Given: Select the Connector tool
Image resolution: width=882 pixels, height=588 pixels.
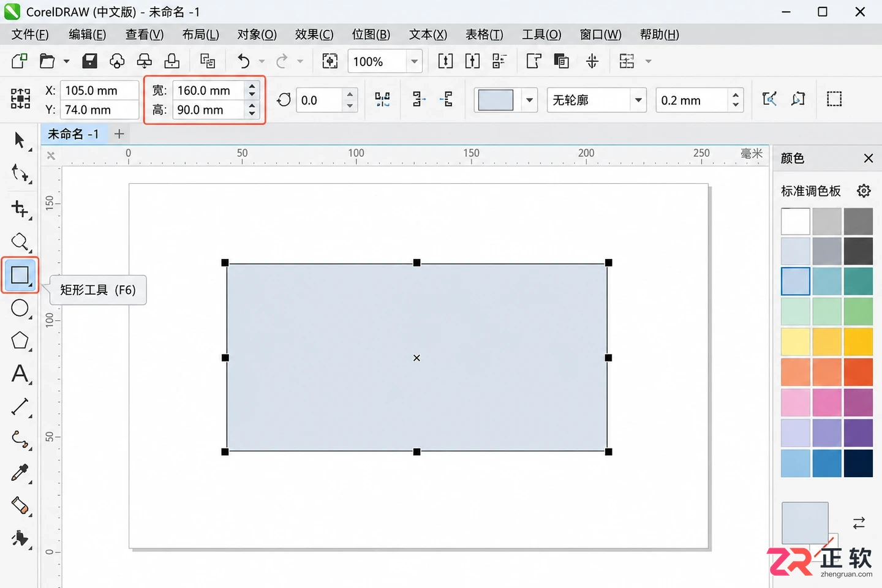Looking at the screenshot, I should pyautogui.click(x=20, y=439).
